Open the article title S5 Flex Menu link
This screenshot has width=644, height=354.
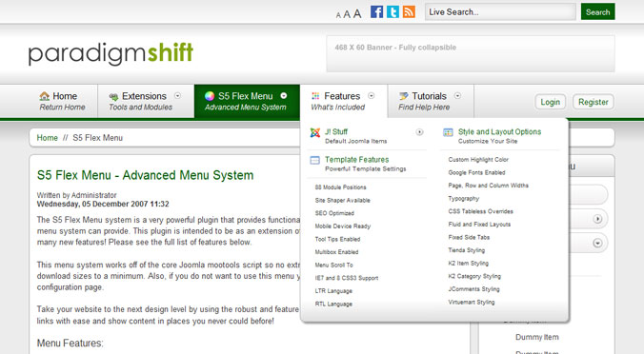[145, 175]
